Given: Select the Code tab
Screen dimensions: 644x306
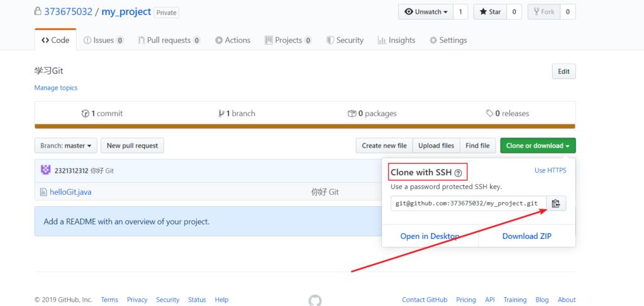Looking at the screenshot, I should (55, 40).
